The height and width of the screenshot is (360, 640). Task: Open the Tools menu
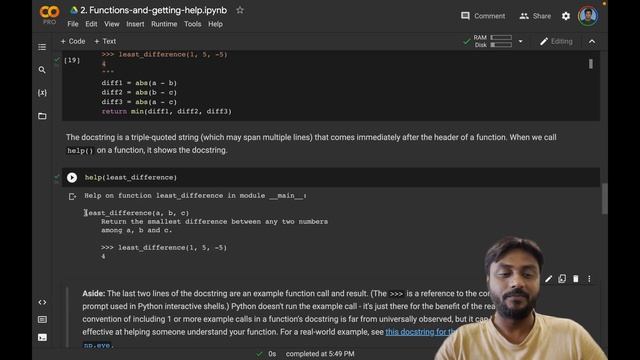(x=192, y=24)
